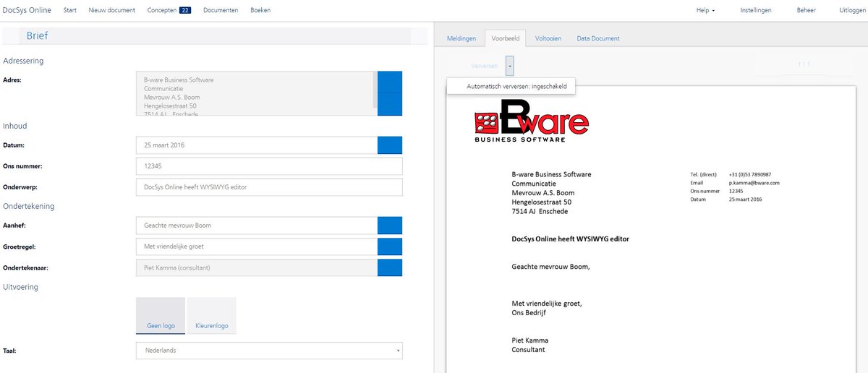
Task: Open the Taal dropdown showing Nederlands
Action: coord(269,351)
